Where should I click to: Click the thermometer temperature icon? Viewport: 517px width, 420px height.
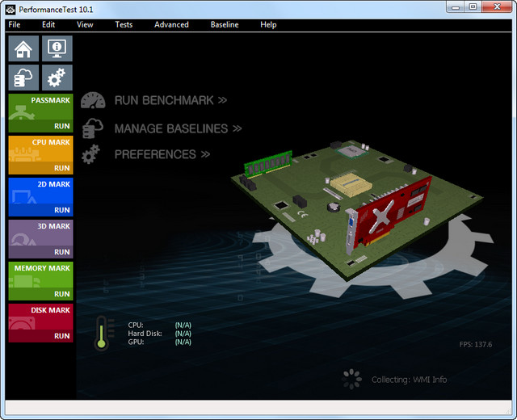pos(101,332)
